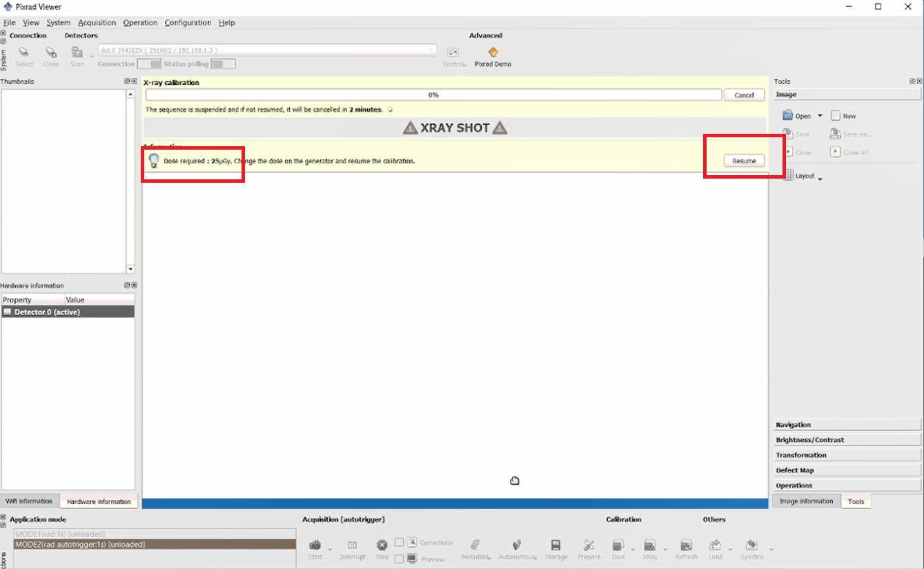This screenshot has height=569, width=924.
Task: Click the Start acquisition icon
Action: click(x=315, y=545)
